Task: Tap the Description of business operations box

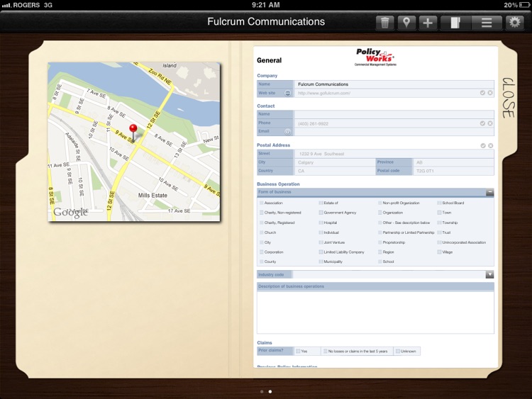Action: point(375,313)
